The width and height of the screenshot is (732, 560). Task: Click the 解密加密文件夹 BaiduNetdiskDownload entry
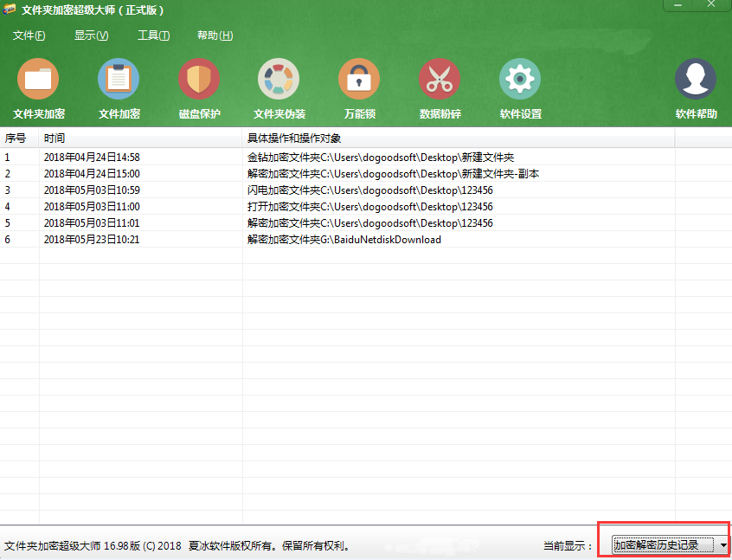(x=344, y=240)
